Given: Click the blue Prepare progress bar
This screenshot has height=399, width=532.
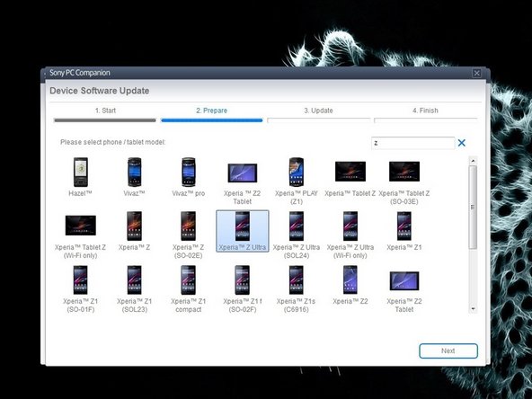Looking at the screenshot, I should (212, 120).
